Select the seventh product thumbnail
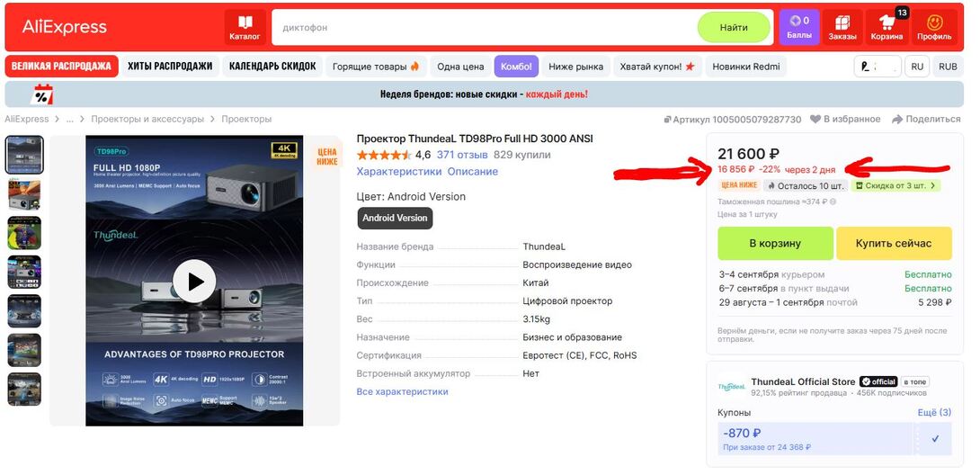Image resolution: width=980 pixels, height=475 pixels. pyautogui.click(x=24, y=390)
